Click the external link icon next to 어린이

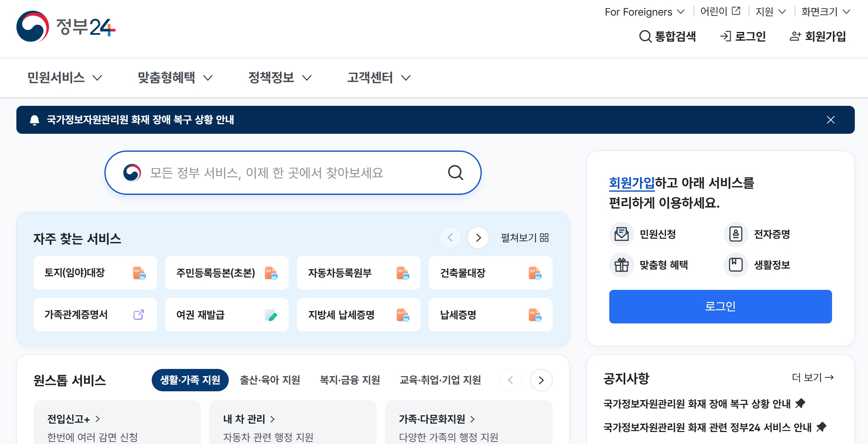(737, 11)
